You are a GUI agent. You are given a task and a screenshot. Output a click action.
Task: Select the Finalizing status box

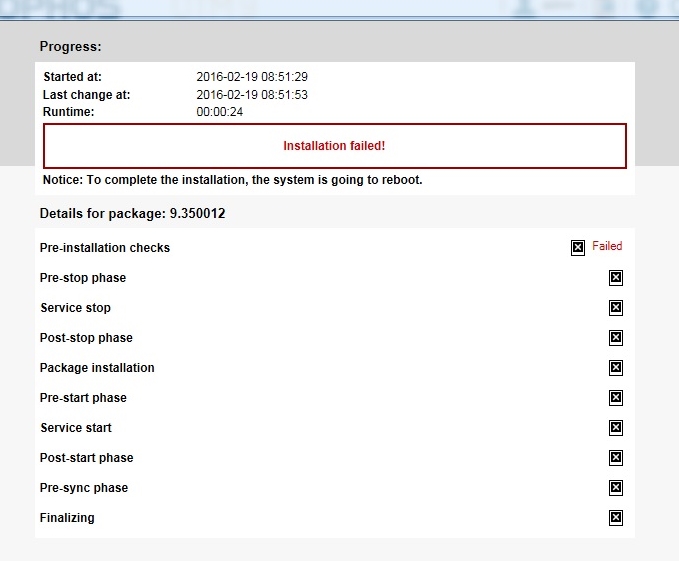(x=616, y=518)
